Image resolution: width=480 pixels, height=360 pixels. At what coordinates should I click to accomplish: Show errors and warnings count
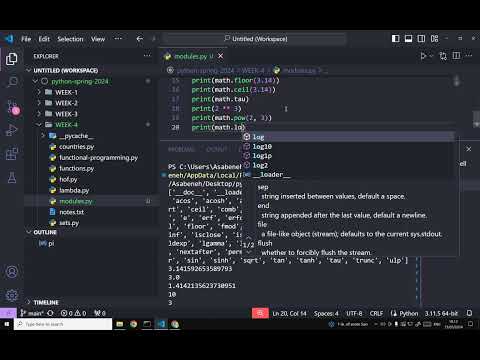(x=73, y=313)
